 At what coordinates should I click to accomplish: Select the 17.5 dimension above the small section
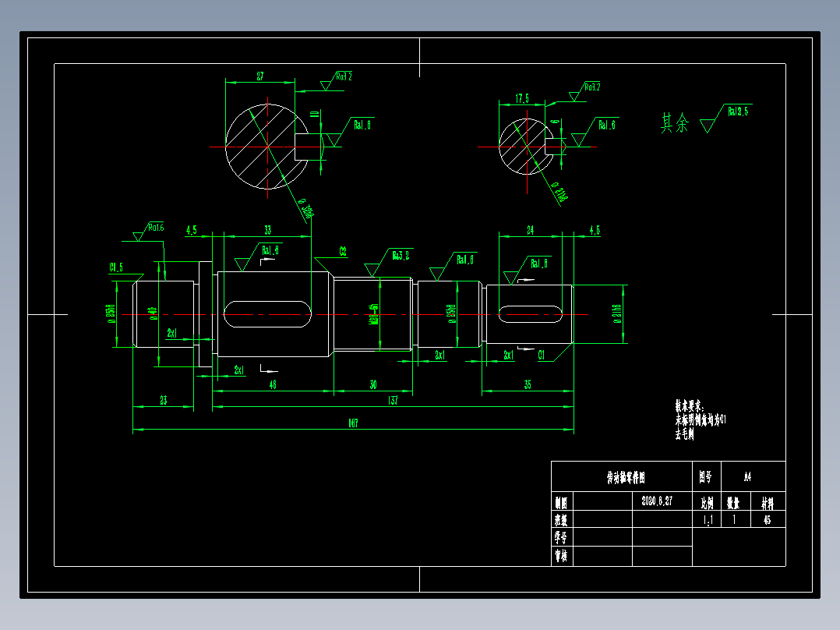(x=522, y=98)
